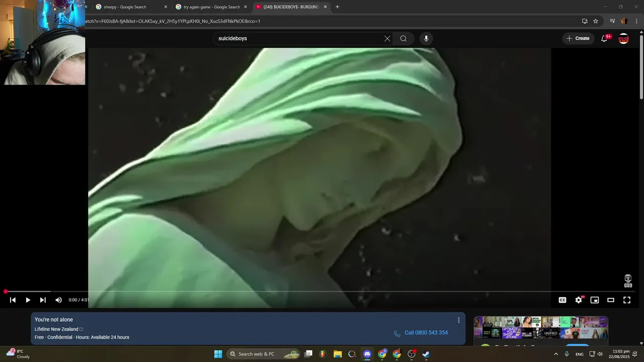The width and height of the screenshot is (644, 362).
Task: Open the weather widget showing 8°C Cloudy
Action: tap(18, 354)
